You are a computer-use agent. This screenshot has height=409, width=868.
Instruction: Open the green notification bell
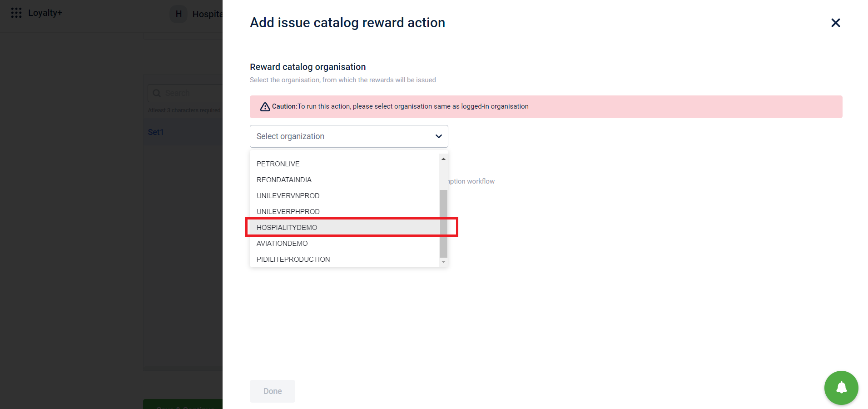841,388
